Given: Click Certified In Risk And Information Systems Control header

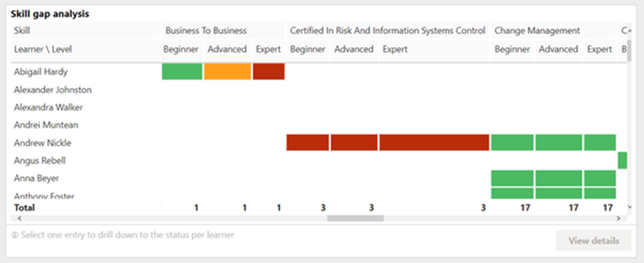Looking at the screenshot, I should click(388, 31).
